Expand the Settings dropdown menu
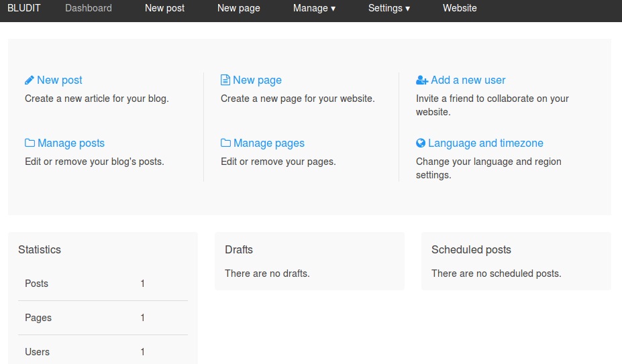Image resolution: width=622 pixels, height=364 pixels. tap(389, 8)
